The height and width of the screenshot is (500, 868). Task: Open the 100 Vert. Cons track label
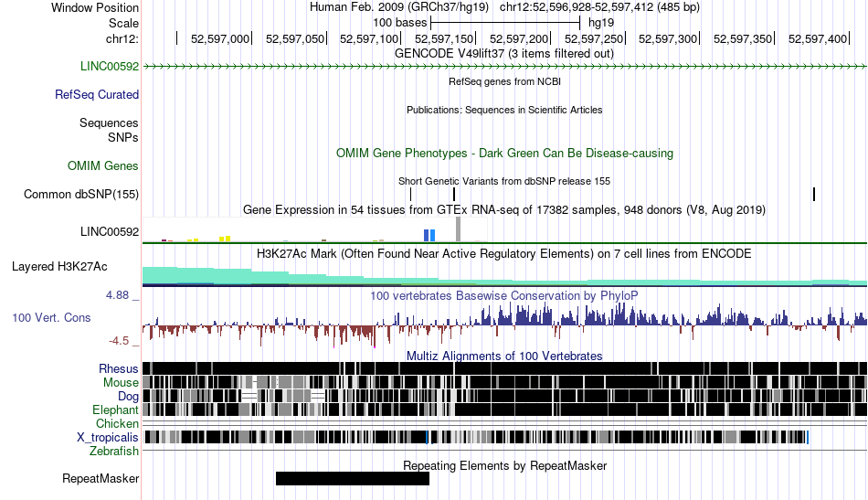[51, 317]
